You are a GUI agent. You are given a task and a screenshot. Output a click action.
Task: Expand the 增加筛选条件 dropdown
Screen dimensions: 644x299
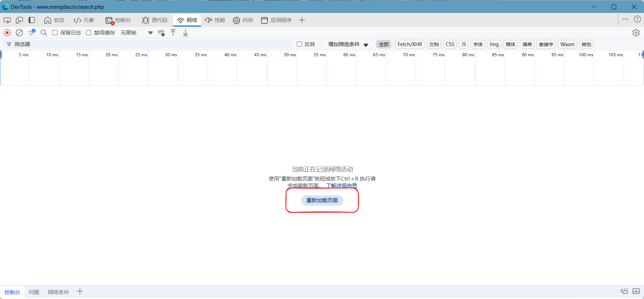click(x=348, y=44)
